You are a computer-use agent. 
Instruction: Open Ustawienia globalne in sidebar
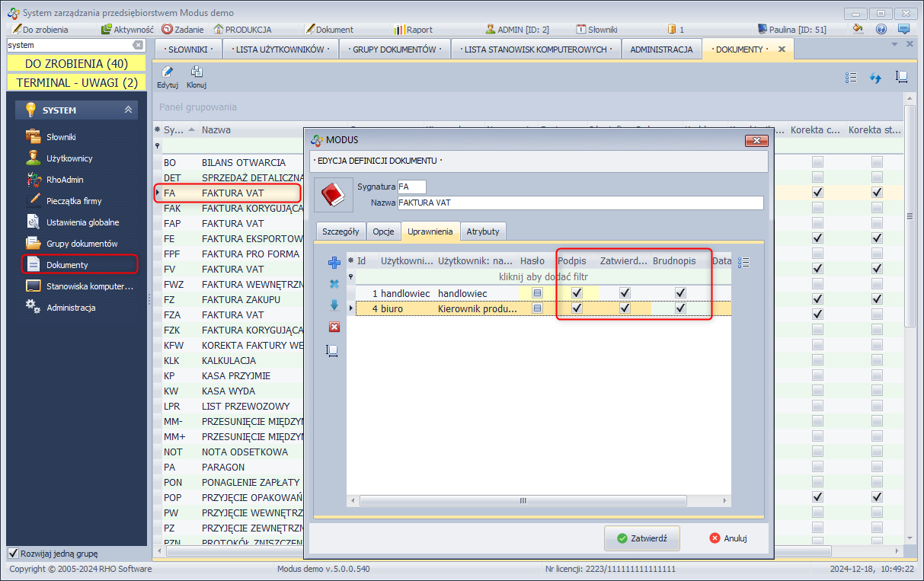click(82, 222)
